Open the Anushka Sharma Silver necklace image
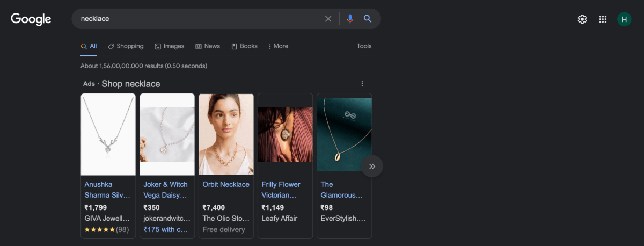This screenshot has width=644, height=246. click(x=108, y=134)
